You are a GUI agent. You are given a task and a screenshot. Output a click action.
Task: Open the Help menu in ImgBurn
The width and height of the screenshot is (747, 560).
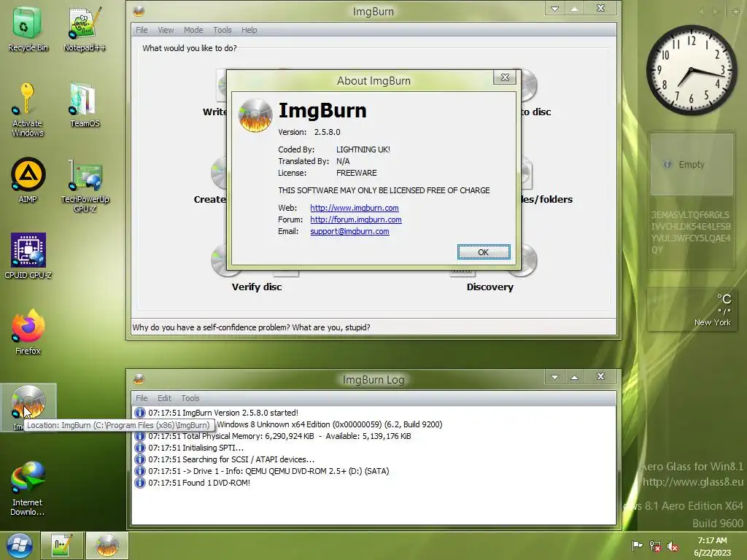click(249, 30)
